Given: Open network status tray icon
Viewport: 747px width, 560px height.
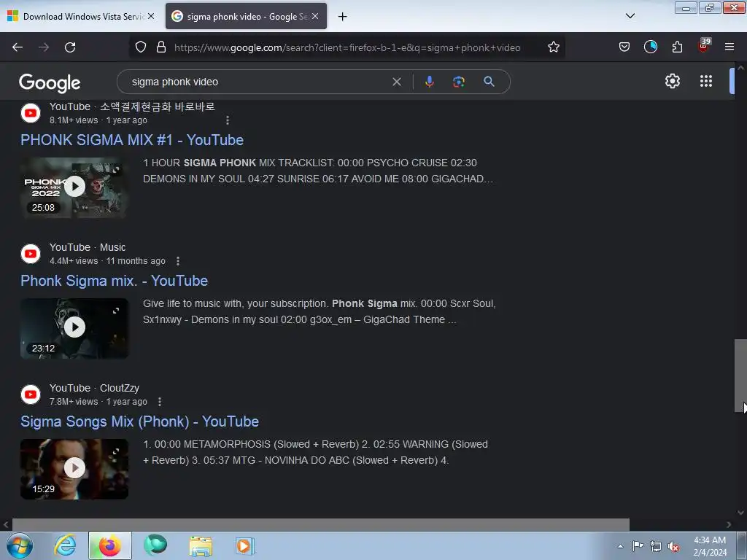Looking at the screenshot, I should [656, 547].
